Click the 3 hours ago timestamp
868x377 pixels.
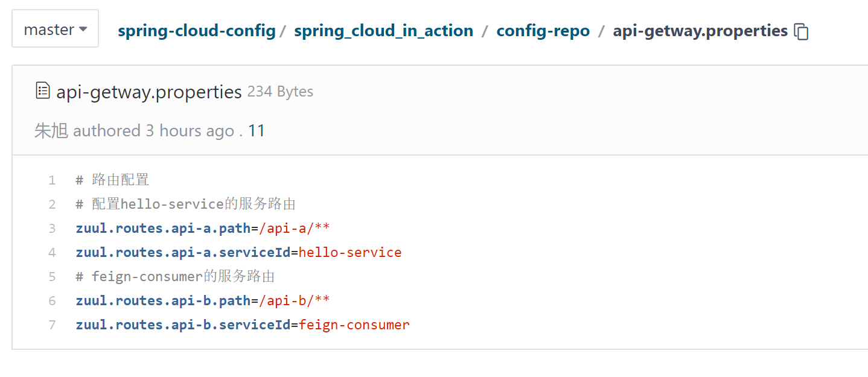click(x=190, y=131)
